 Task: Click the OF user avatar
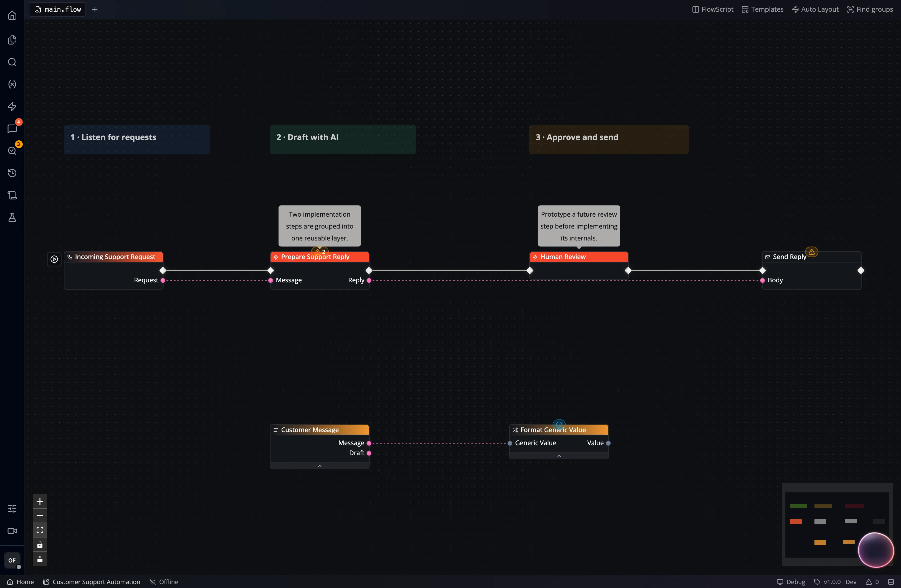click(x=12, y=560)
